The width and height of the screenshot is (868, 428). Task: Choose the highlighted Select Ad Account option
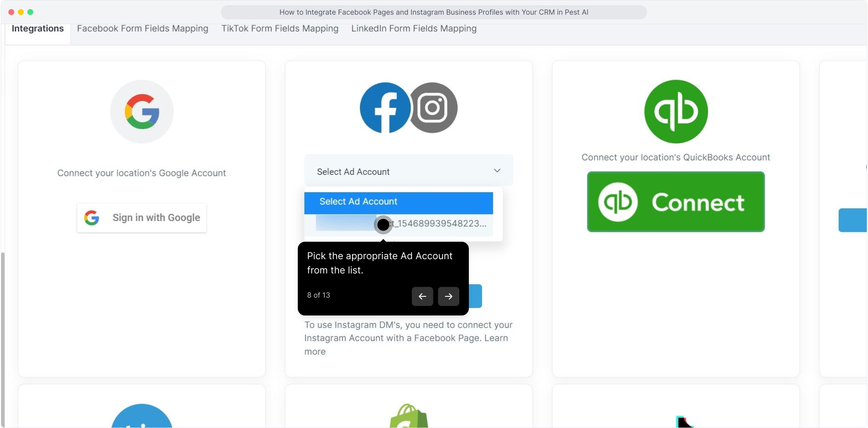(x=398, y=203)
